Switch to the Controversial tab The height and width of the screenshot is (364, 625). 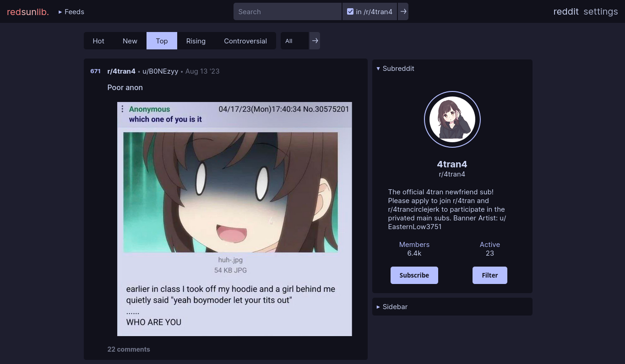pos(245,41)
